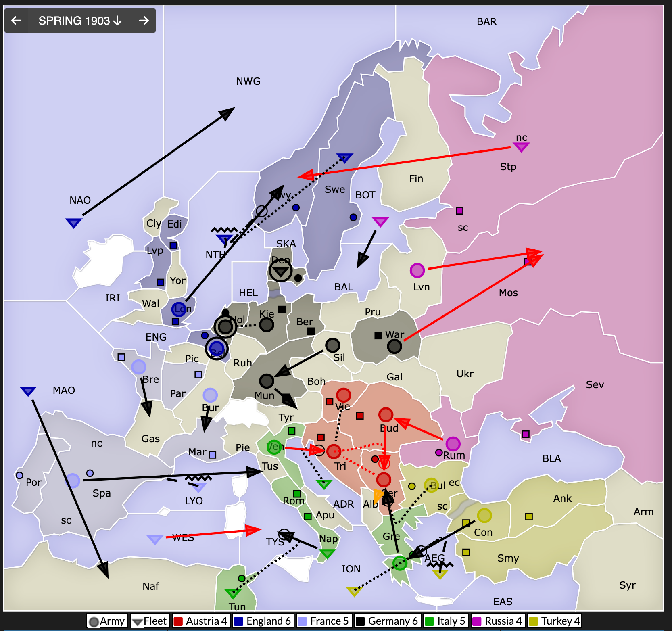This screenshot has height=631, width=672.
Task: Click the Austrian army in Budapest
Action: 386,414
